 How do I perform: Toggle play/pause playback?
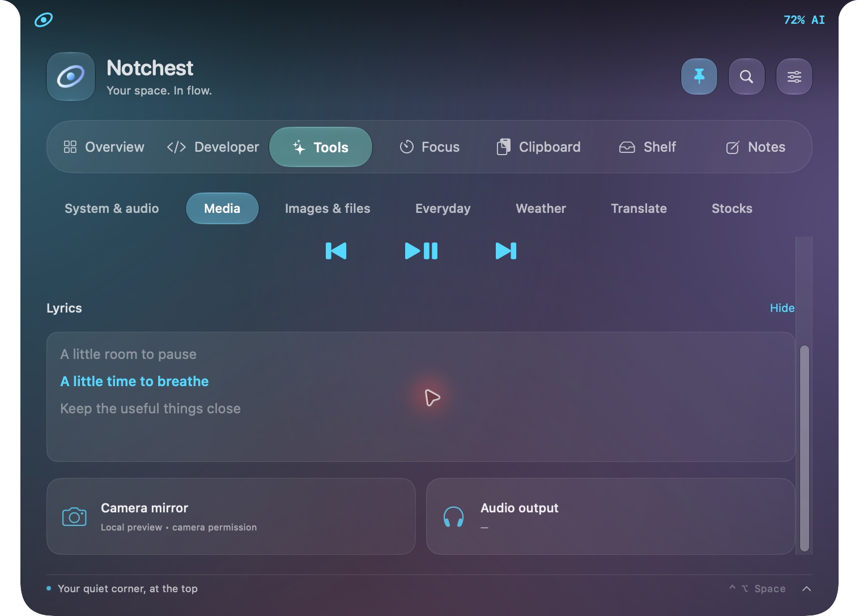pyautogui.click(x=421, y=251)
